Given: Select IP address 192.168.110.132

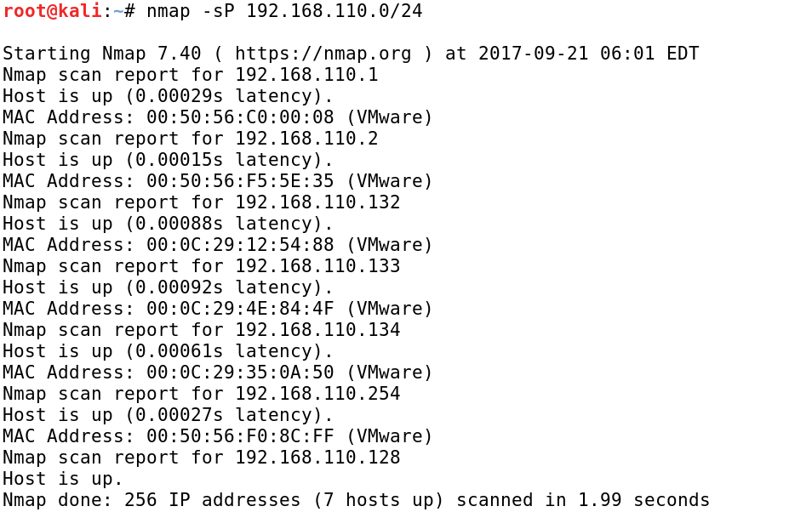Looking at the screenshot, I should click(317, 202).
